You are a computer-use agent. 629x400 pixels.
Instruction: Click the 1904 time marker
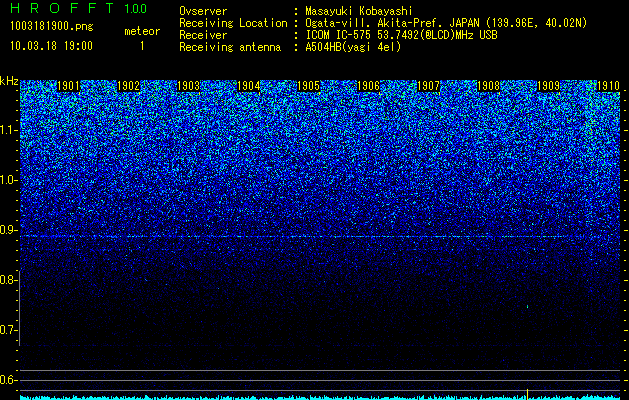[x=248, y=86]
